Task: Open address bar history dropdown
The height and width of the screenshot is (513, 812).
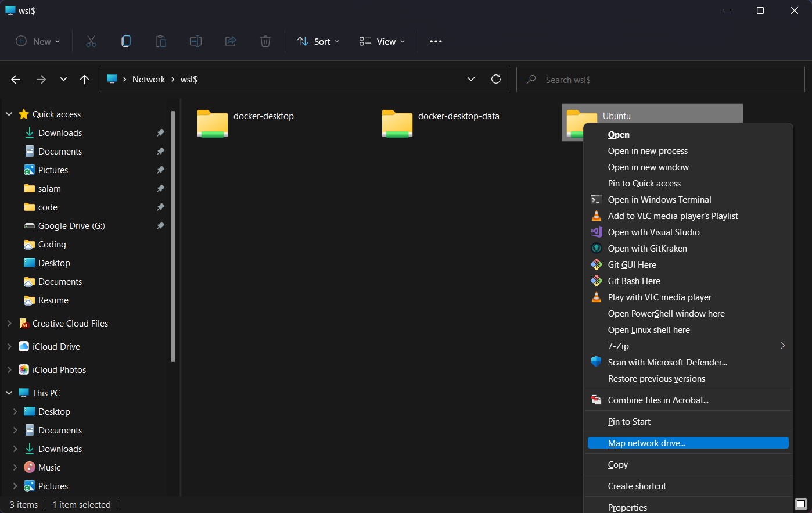Action: [x=471, y=80]
